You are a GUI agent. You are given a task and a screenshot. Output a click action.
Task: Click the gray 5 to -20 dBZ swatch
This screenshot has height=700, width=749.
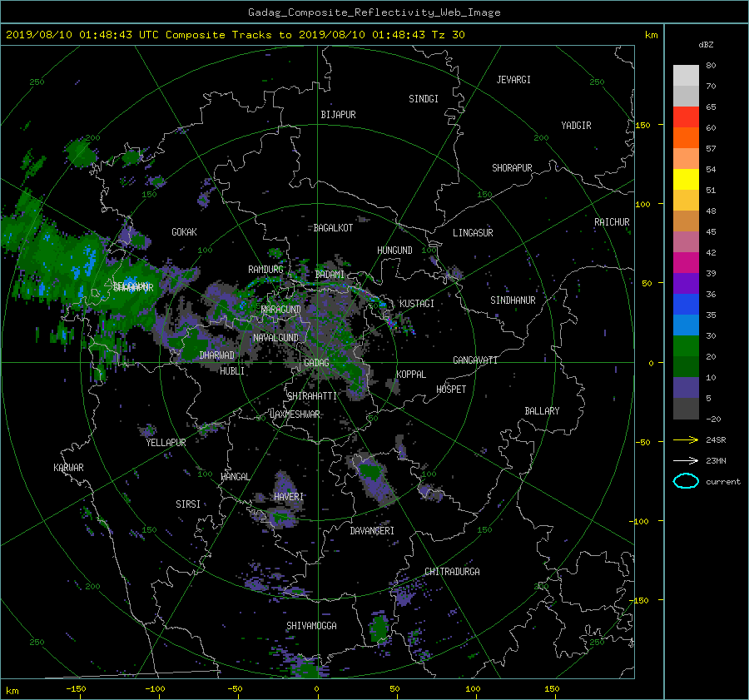point(686,408)
